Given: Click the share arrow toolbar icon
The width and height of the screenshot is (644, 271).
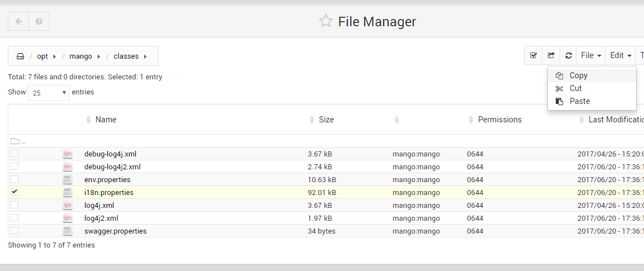Looking at the screenshot, I should coord(551,55).
